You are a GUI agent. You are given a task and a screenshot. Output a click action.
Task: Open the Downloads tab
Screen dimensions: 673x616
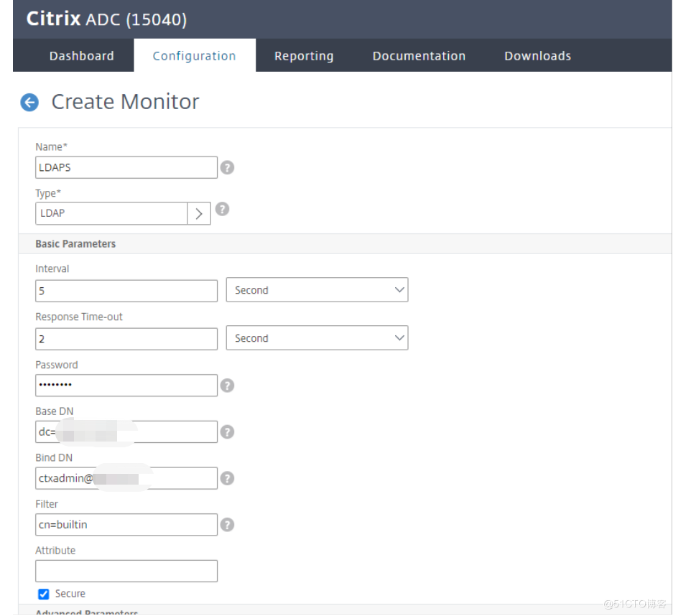[x=537, y=56]
